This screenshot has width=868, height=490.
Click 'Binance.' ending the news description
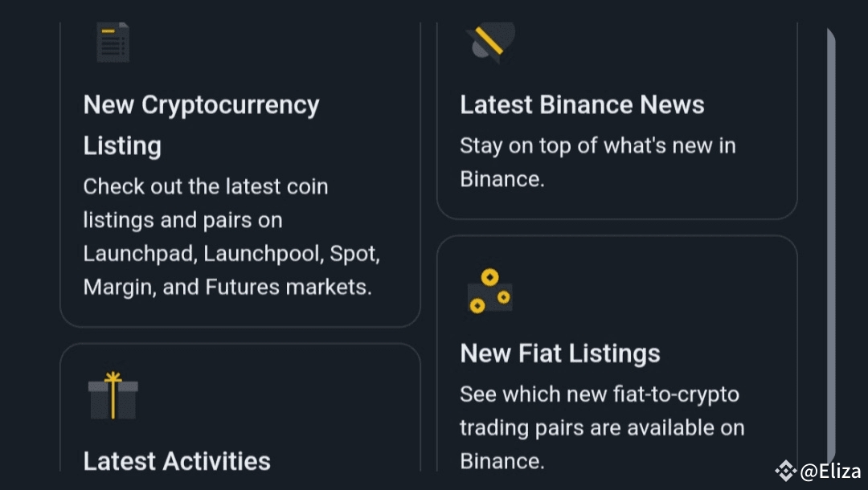coord(502,179)
